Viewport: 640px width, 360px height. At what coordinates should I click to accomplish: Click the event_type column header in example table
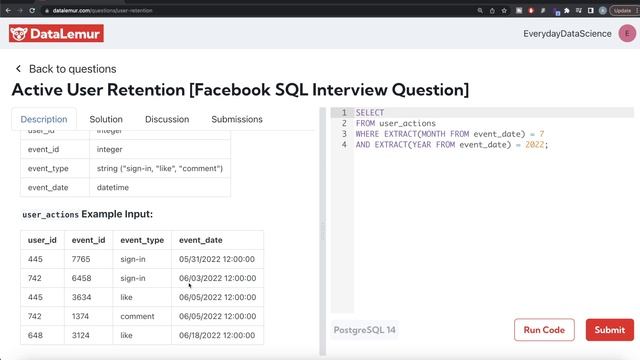tap(142, 240)
